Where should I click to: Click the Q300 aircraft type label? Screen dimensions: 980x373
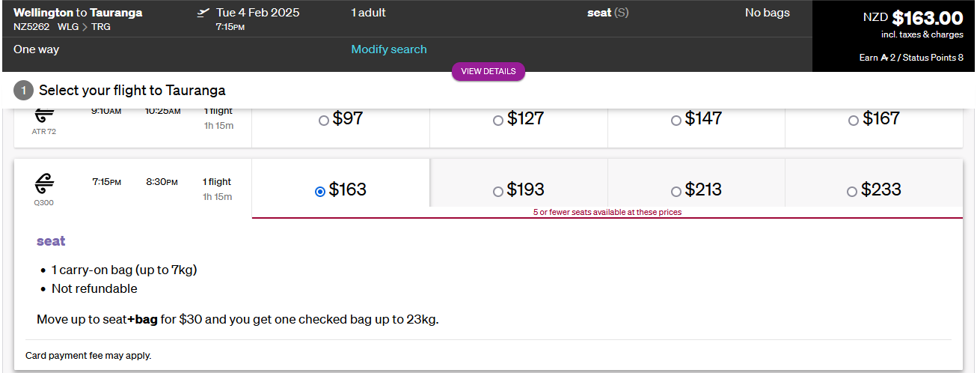45,202
